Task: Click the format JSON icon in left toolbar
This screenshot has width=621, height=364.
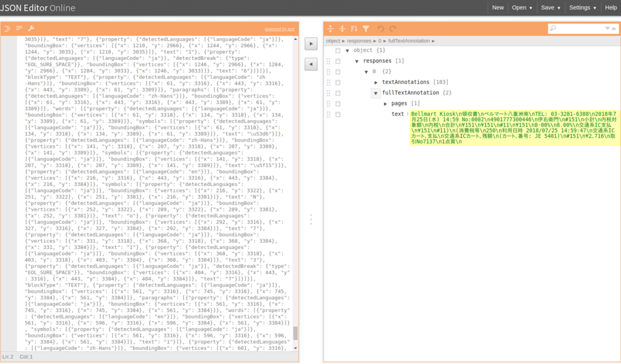Action: coord(7,28)
